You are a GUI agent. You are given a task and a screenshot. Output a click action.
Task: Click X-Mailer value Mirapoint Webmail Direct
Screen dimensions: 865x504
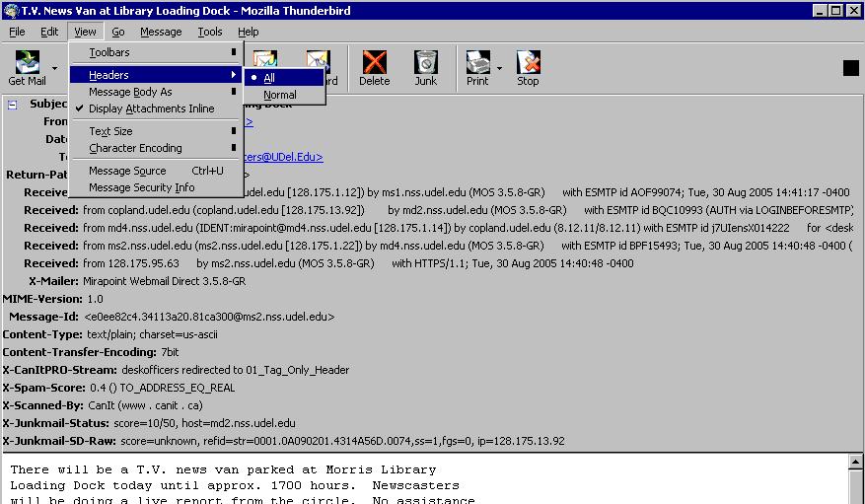[x=165, y=281]
